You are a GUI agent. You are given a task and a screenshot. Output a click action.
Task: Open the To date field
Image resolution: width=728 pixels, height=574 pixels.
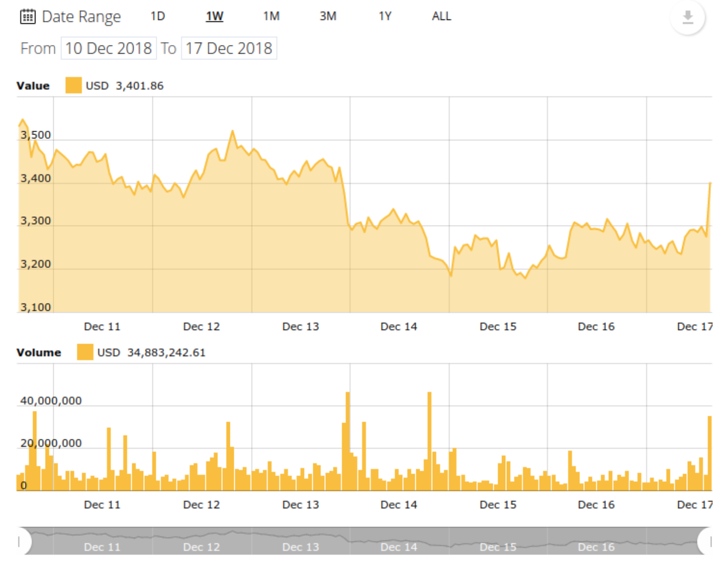point(228,48)
